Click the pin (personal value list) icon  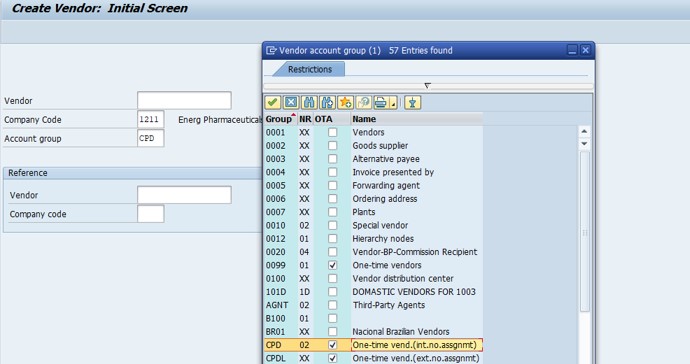[x=412, y=103]
